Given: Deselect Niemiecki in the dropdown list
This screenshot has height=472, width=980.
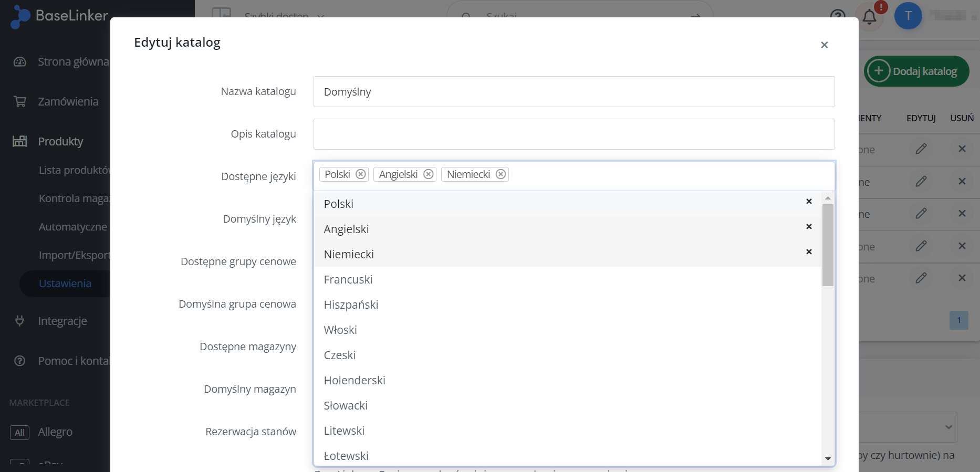Looking at the screenshot, I should pyautogui.click(x=809, y=252).
